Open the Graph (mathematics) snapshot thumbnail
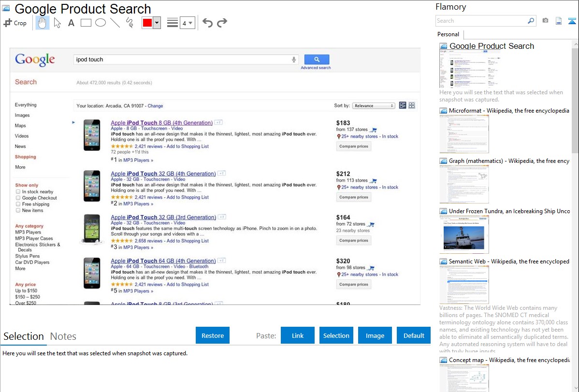Screen dimensions: 579x392 [464, 184]
